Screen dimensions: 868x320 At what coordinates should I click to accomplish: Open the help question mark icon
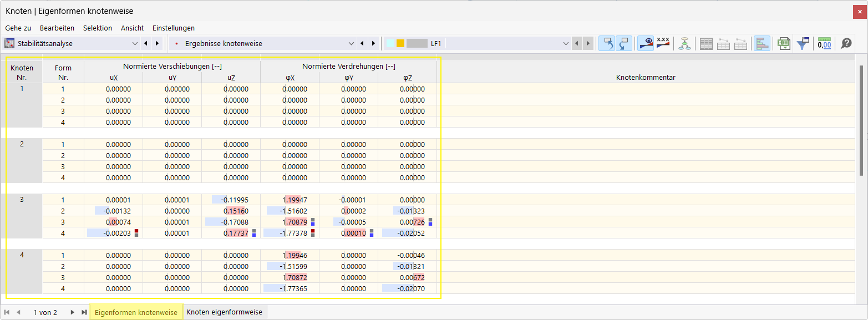click(846, 43)
